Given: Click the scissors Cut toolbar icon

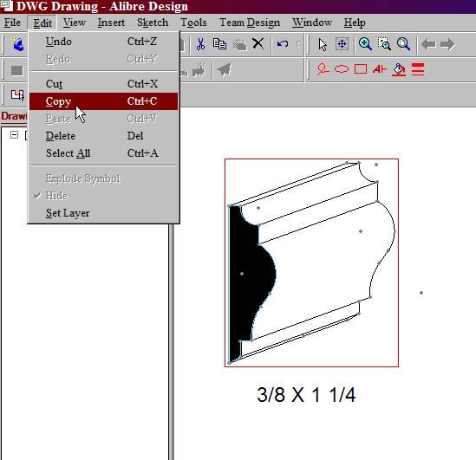Looking at the screenshot, I should coord(200,44).
